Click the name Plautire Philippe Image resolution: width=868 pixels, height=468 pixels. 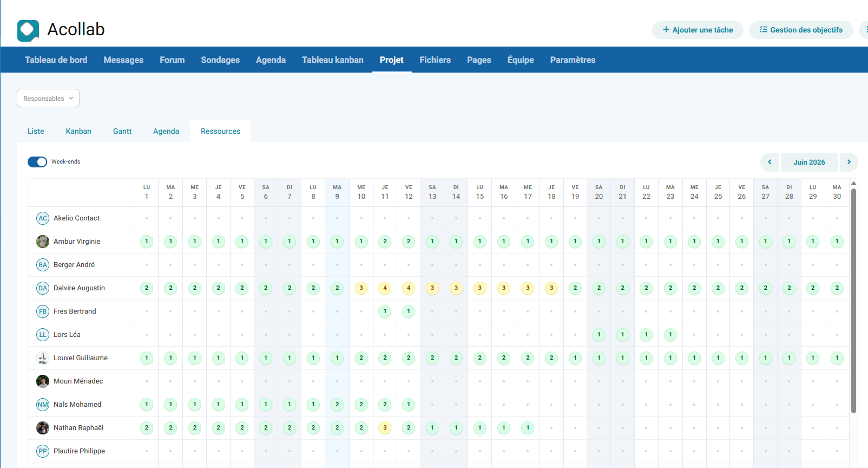(79, 451)
